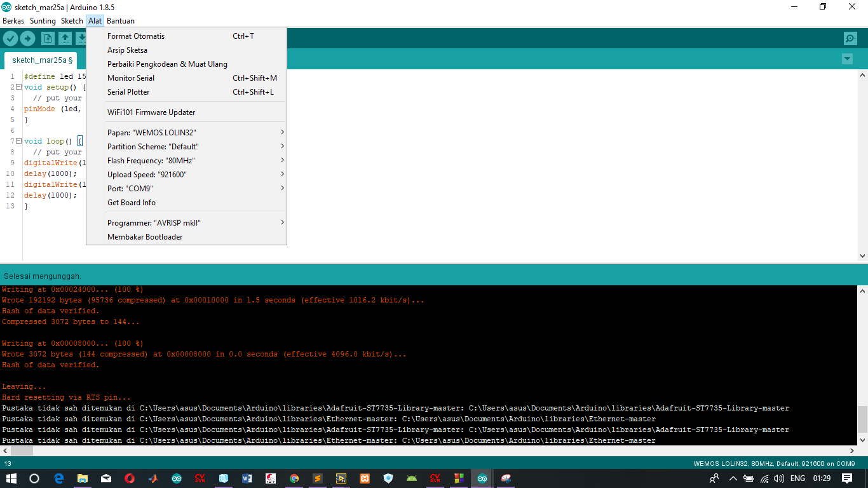The height and width of the screenshot is (488, 868).
Task: Open the Sketch menu
Action: point(72,21)
